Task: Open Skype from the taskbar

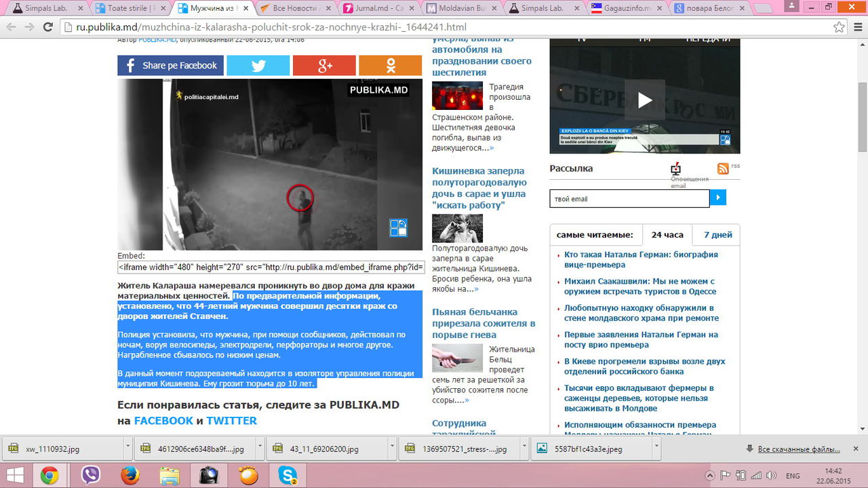Action: (x=289, y=476)
